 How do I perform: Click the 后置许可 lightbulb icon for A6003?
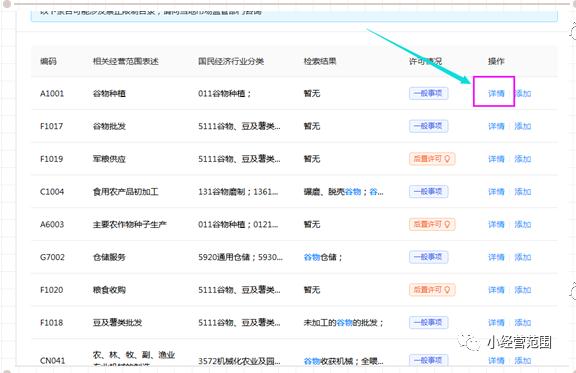click(447, 224)
